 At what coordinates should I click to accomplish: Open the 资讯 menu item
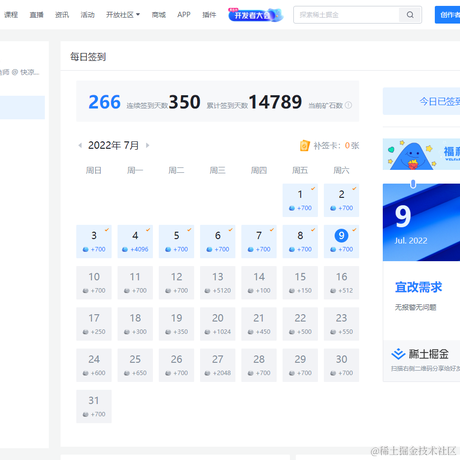[62, 15]
